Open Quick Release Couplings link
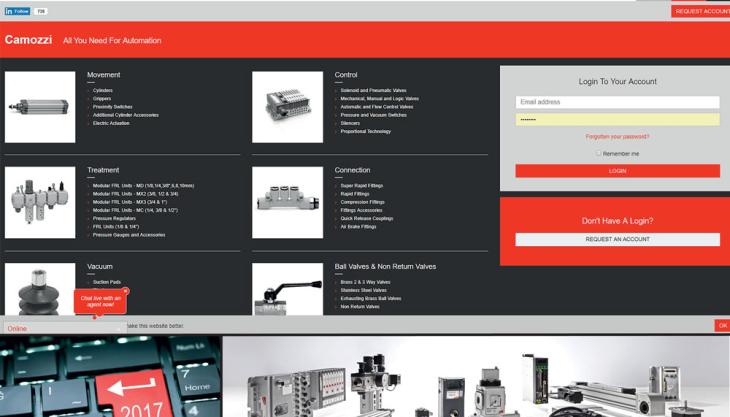Image resolution: width=730 pixels, height=417 pixels. 367,218
